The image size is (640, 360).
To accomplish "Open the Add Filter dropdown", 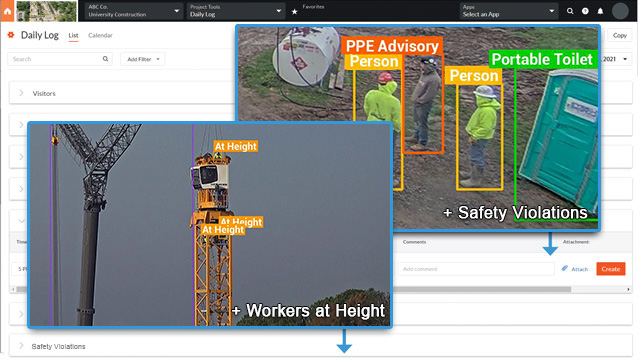I will pyautogui.click(x=142, y=59).
